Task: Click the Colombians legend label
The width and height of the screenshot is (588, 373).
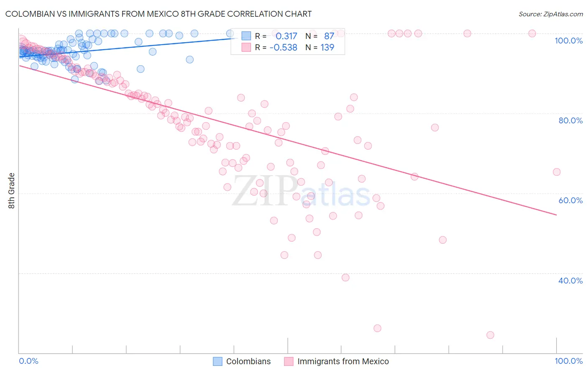Action: pos(248,361)
